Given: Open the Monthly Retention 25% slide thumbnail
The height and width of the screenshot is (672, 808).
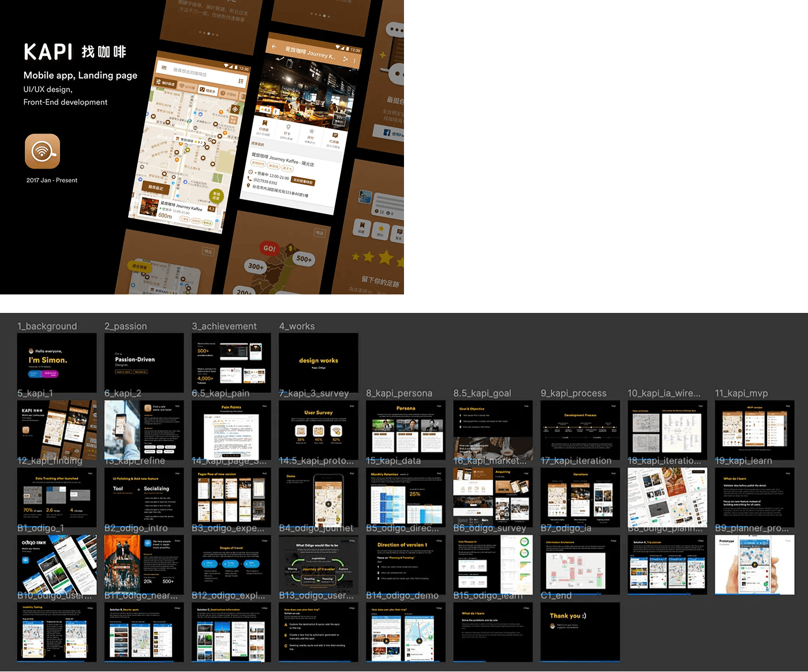Looking at the screenshot, I should point(406,498).
